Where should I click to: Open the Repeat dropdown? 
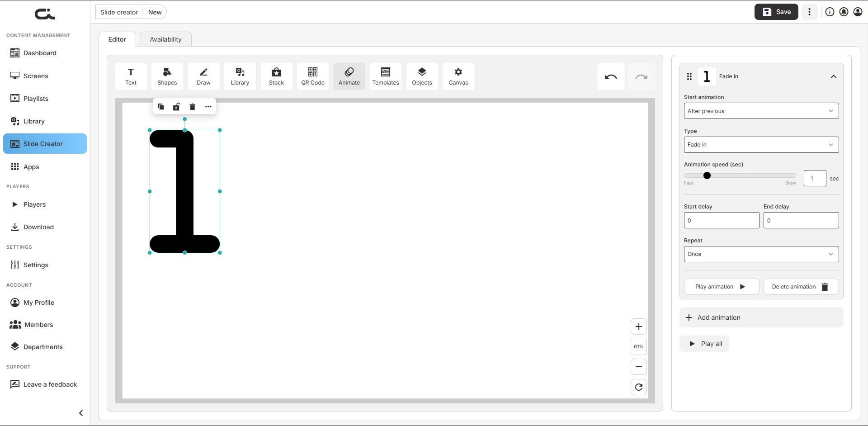pos(761,254)
